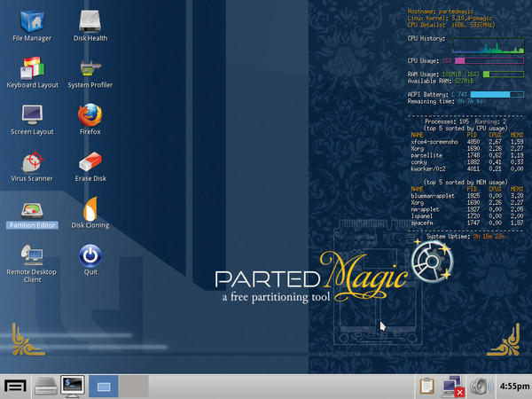532x399 pixels.
Task: Launch Disk Health from the desktop
Action: (90, 27)
